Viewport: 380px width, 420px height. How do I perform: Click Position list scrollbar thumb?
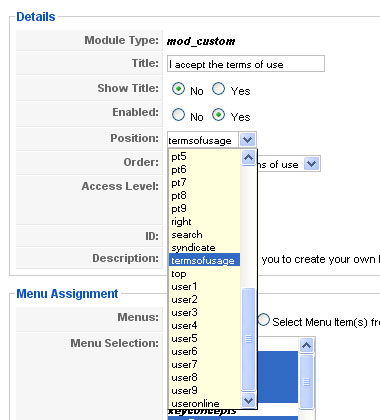coord(248,339)
